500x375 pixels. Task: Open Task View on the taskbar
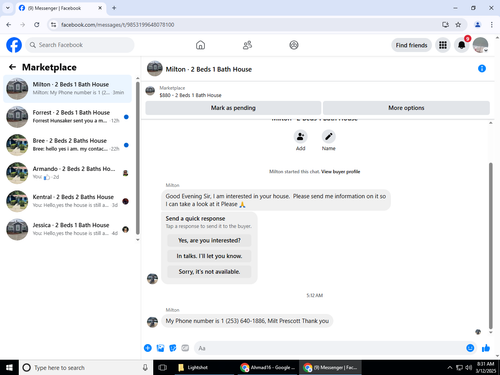163,367
